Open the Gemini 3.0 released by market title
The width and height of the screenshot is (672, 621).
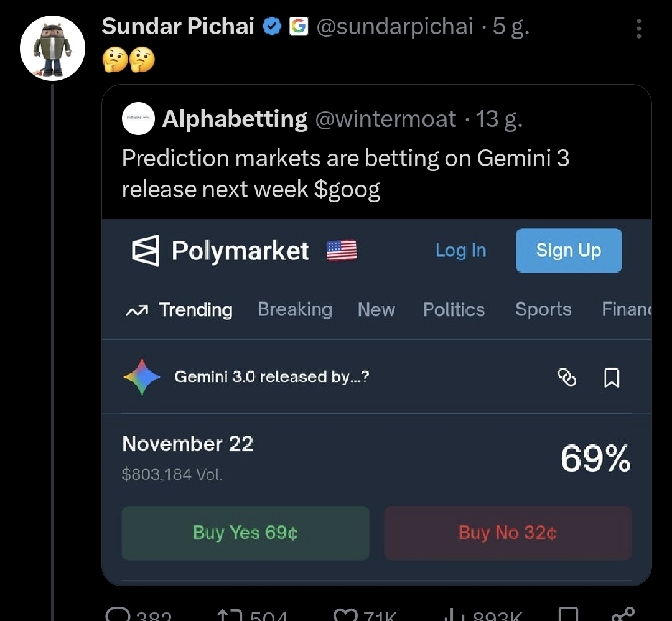272,377
